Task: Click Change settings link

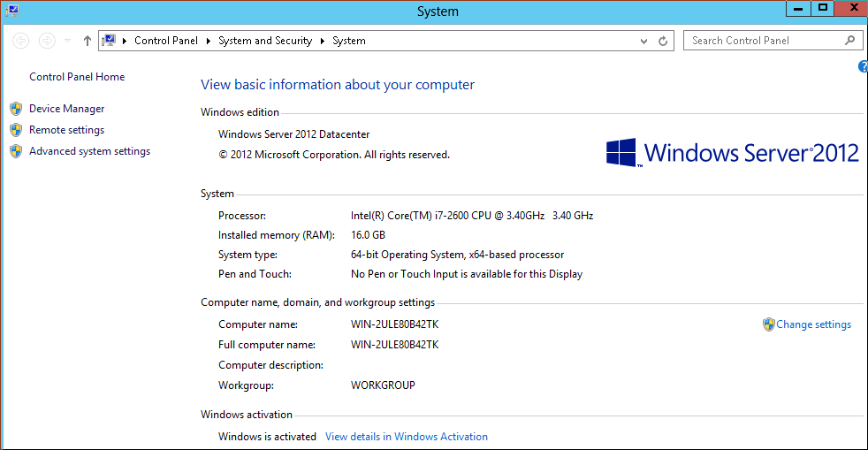Action: pos(814,324)
